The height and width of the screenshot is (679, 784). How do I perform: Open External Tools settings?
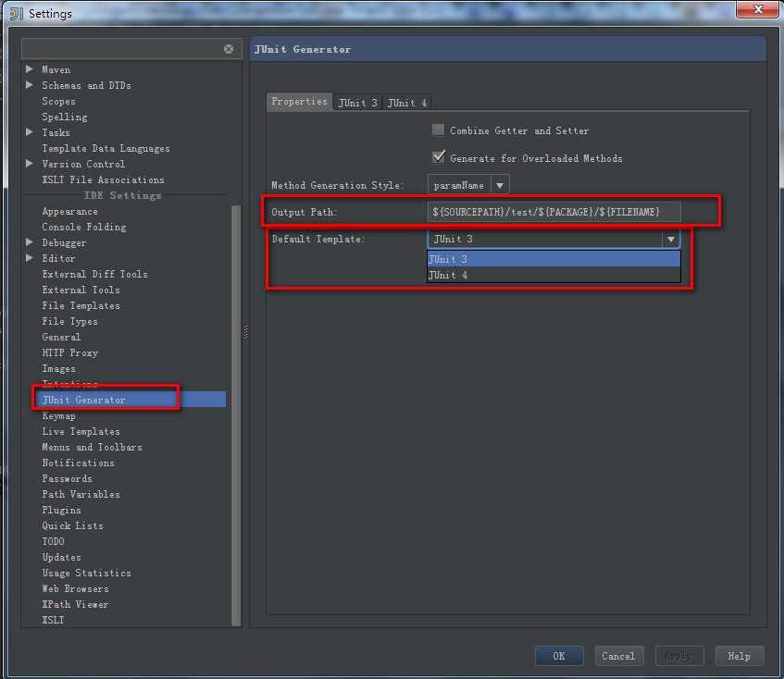[81, 290]
